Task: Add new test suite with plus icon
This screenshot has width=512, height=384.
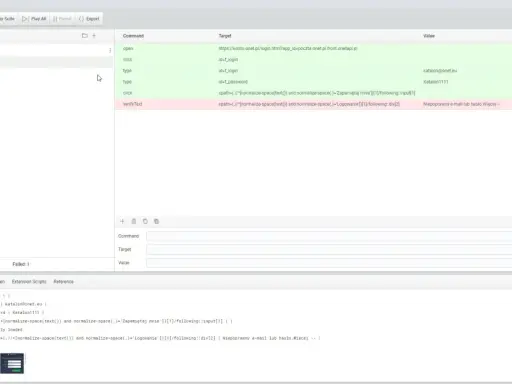Action: [x=94, y=35]
